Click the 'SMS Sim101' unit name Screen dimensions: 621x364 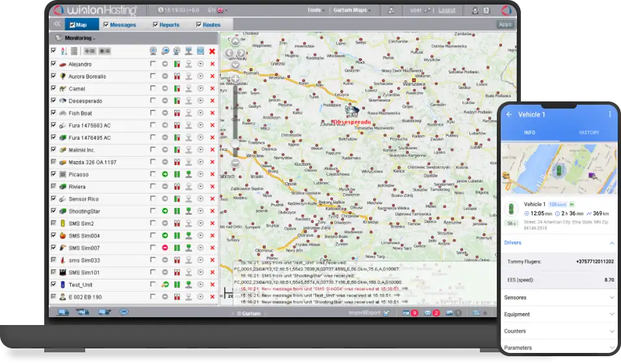pyautogui.click(x=84, y=272)
